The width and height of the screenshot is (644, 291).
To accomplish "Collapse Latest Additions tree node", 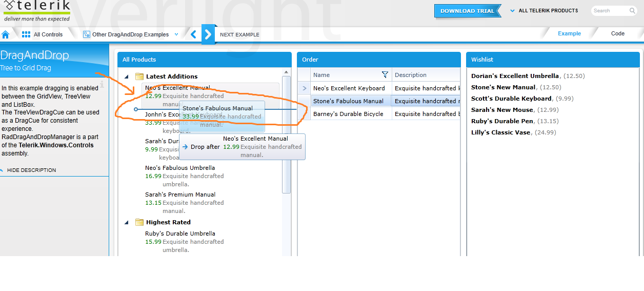I will (x=127, y=77).
